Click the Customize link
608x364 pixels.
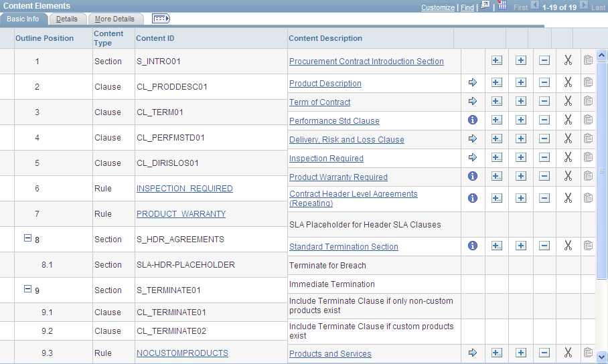438,7
